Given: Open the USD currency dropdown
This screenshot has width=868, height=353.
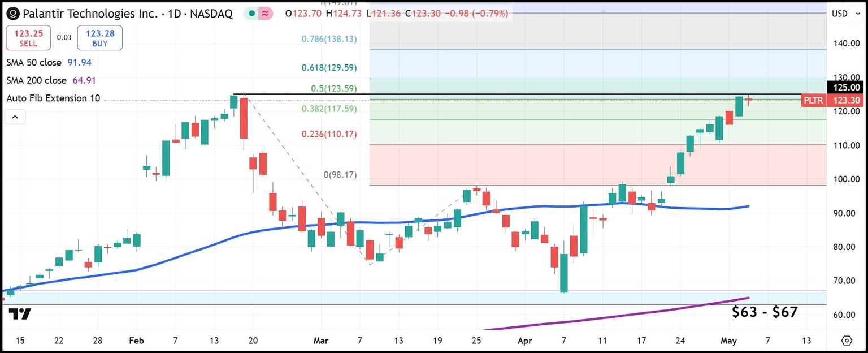Looking at the screenshot, I should (846, 13).
